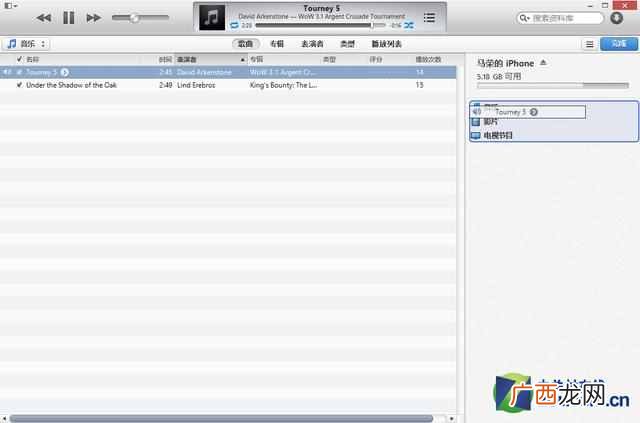Open the Up Next list icon
640x423 pixels.
(x=429, y=18)
